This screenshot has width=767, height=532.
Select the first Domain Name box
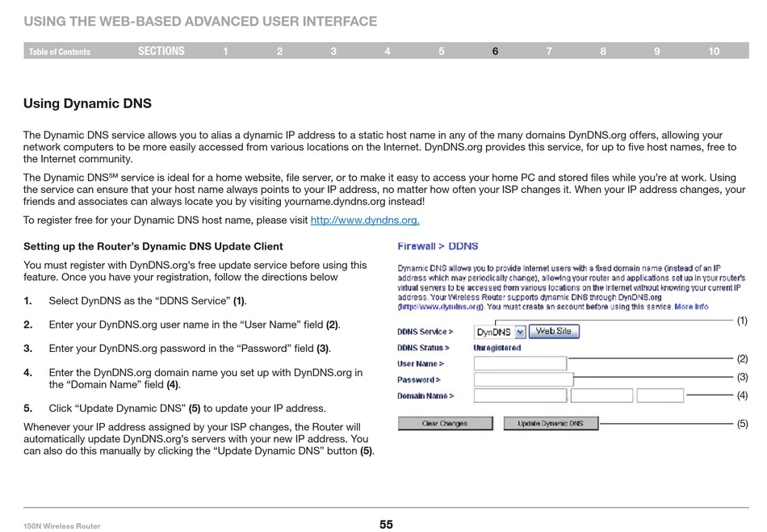(x=521, y=395)
